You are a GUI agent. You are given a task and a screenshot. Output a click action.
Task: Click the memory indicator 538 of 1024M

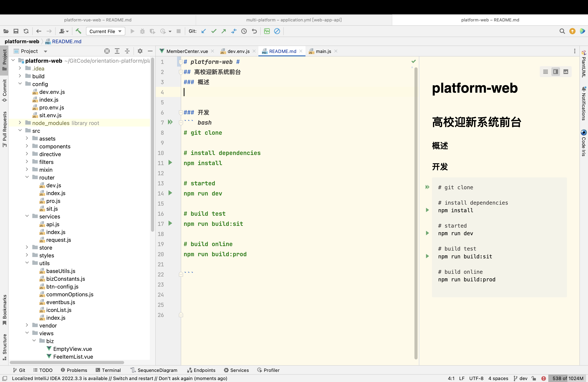[x=568, y=378]
